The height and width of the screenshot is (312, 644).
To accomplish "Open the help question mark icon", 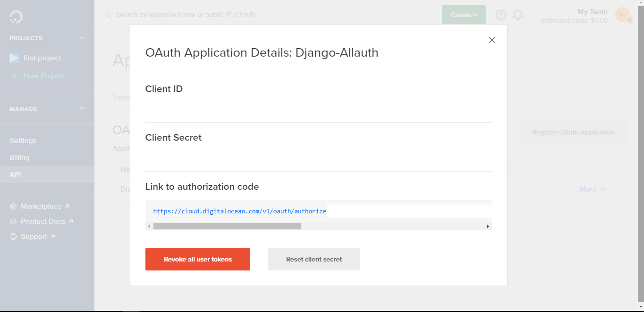I will tap(501, 15).
